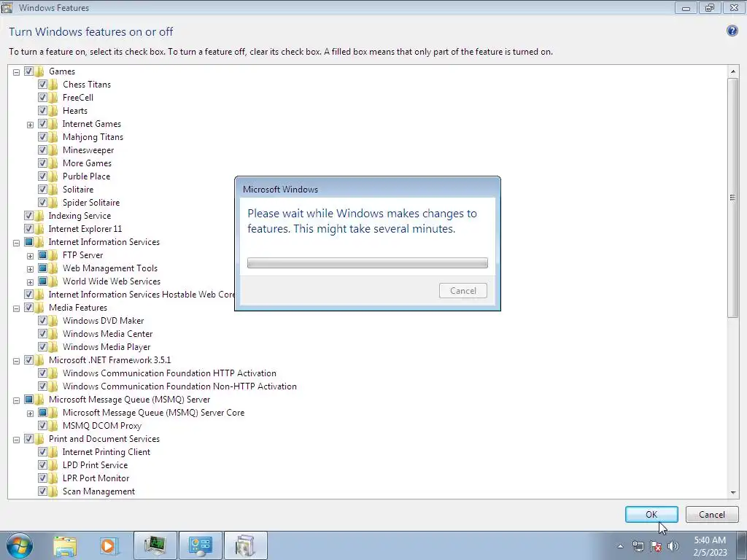Collapse the Internet Information Services node
The image size is (747, 560).
tap(16, 243)
